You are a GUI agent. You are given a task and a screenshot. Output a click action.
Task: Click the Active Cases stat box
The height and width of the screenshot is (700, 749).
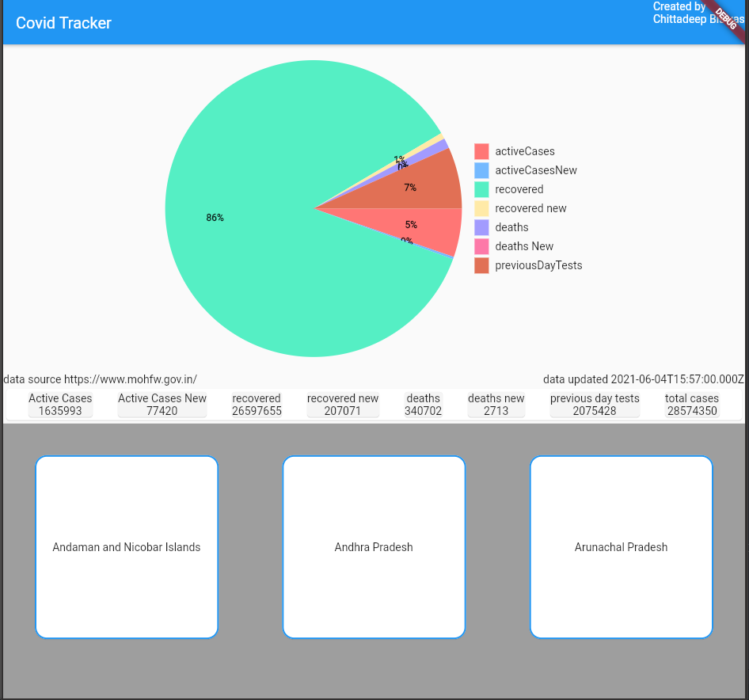[60, 404]
